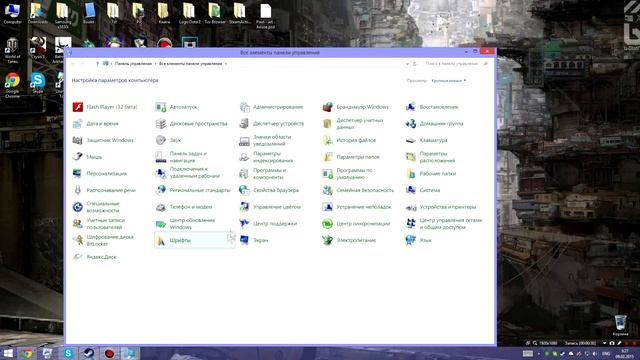The width and height of the screenshot is (640, 360).
Task: Open Клавиатура settings
Action: pos(427,140)
